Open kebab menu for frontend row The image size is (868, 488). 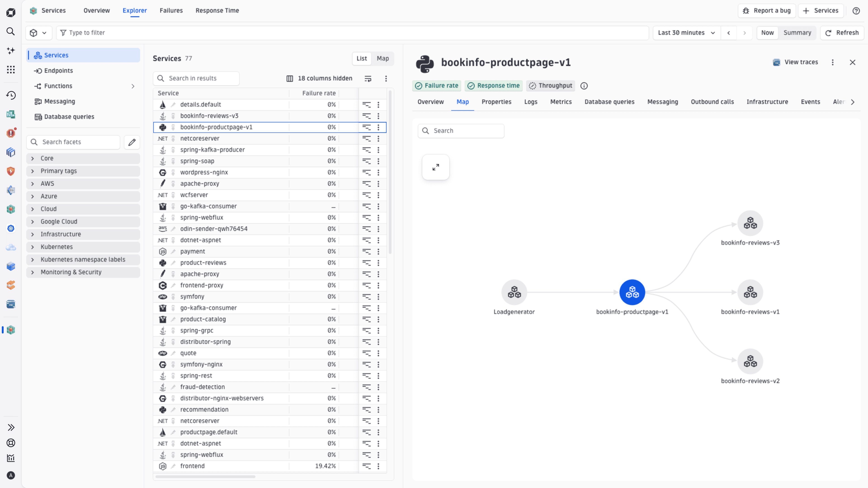378,466
